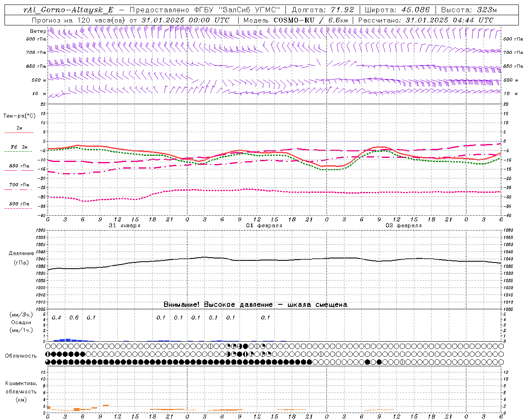The width and height of the screenshot is (525, 420).
Task: Click the Td 2м dew point legend entry
Action: tap(19, 147)
